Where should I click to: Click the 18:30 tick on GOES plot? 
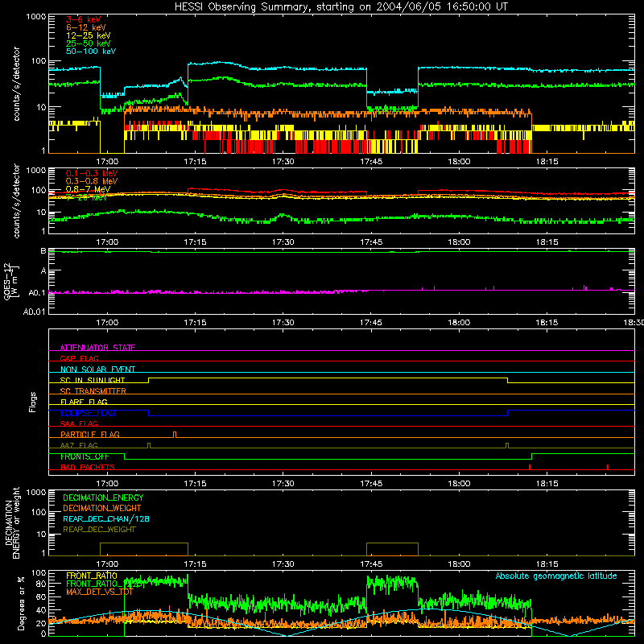634,323
